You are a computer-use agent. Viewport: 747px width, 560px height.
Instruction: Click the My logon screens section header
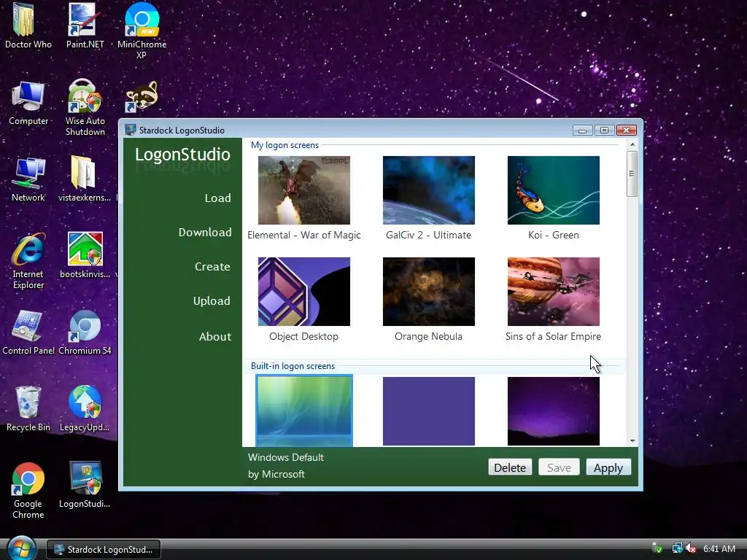click(x=285, y=145)
